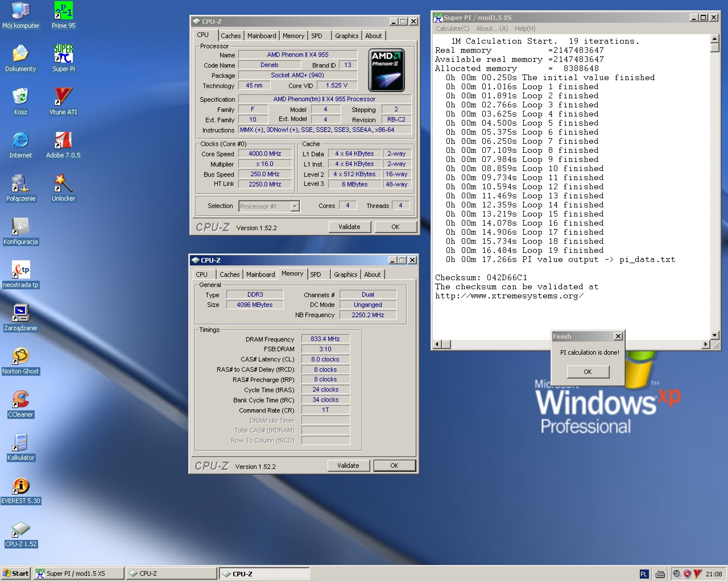Click Super PI horizontal scrollbar right arrow
Image resolution: width=728 pixels, height=582 pixels.
(x=706, y=344)
